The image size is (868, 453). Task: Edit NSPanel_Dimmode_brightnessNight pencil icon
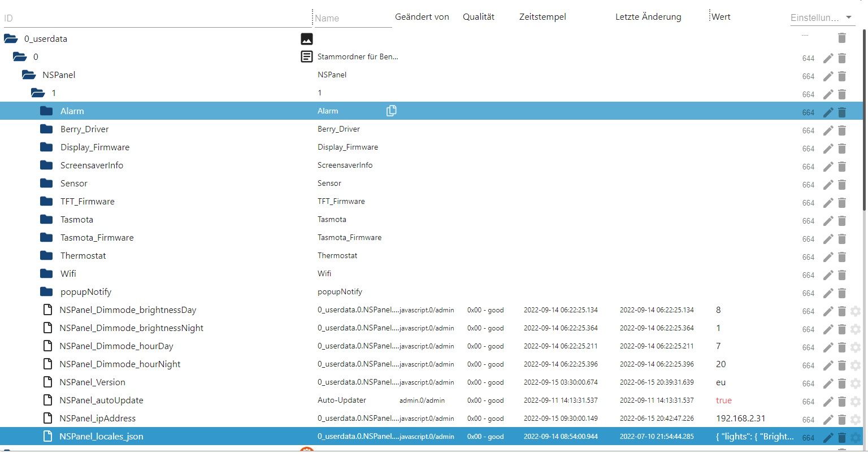828,329
